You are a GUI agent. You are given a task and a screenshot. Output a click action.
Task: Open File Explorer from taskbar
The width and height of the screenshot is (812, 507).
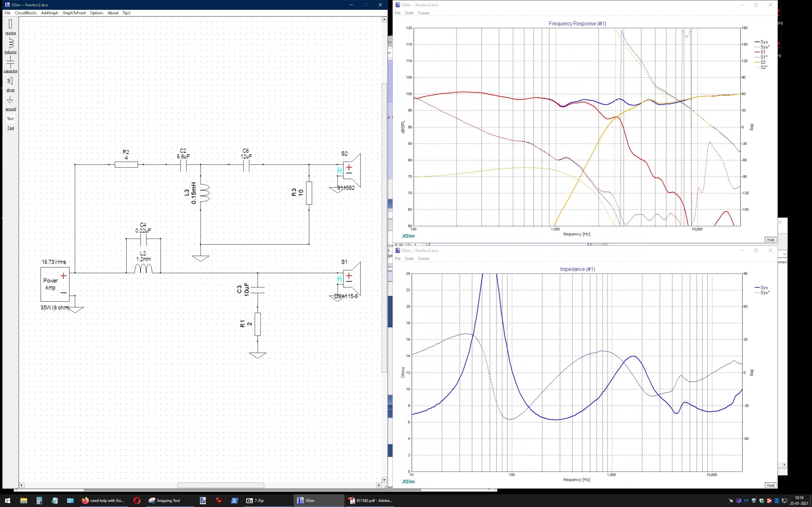(23, 501)
